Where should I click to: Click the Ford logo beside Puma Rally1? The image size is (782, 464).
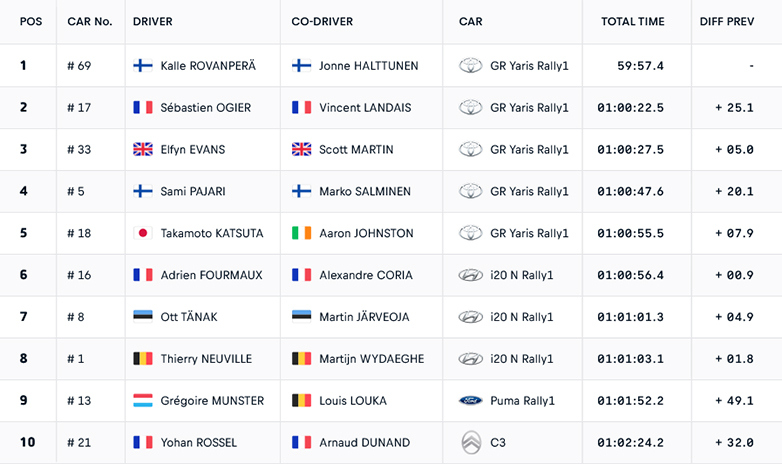[x=470, y=401]
